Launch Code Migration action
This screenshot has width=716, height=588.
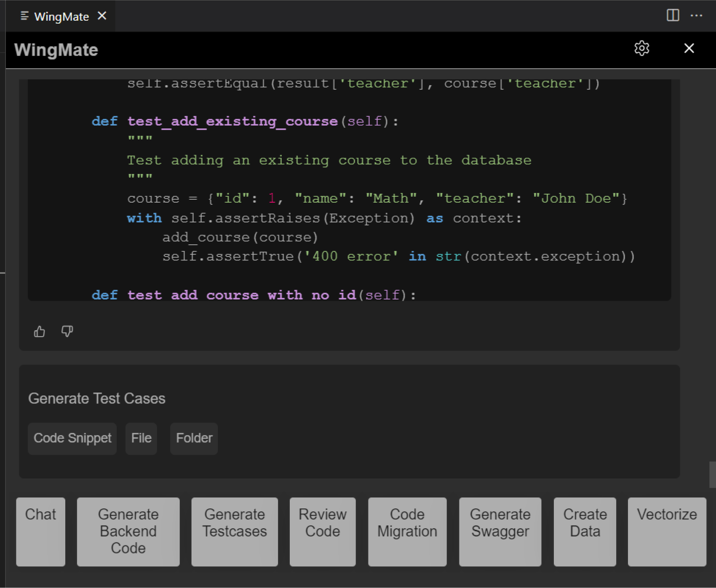(x=407, y=532)
